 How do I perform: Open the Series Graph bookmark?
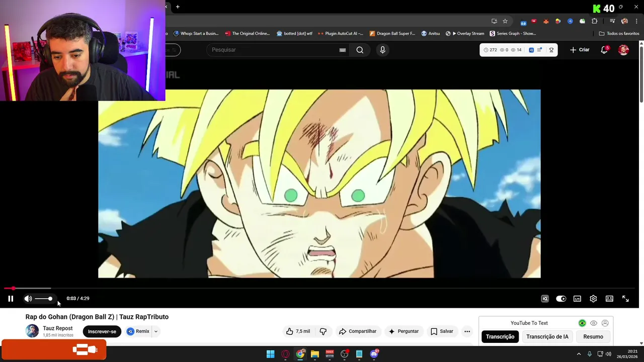pyautogui.click(x=513, y=34)
